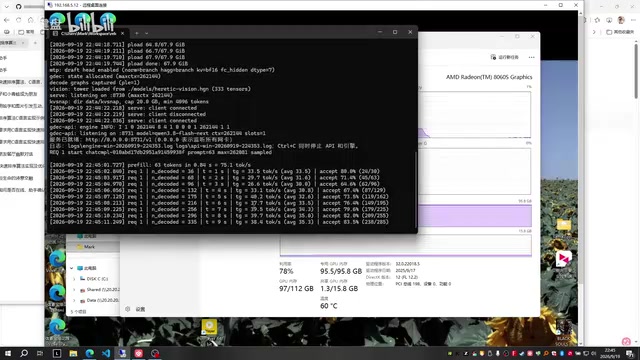Viewport: 640px width, 360px height.
Task: Open Task Manager more options ellipsis
Action: click(x=531, y=57)
